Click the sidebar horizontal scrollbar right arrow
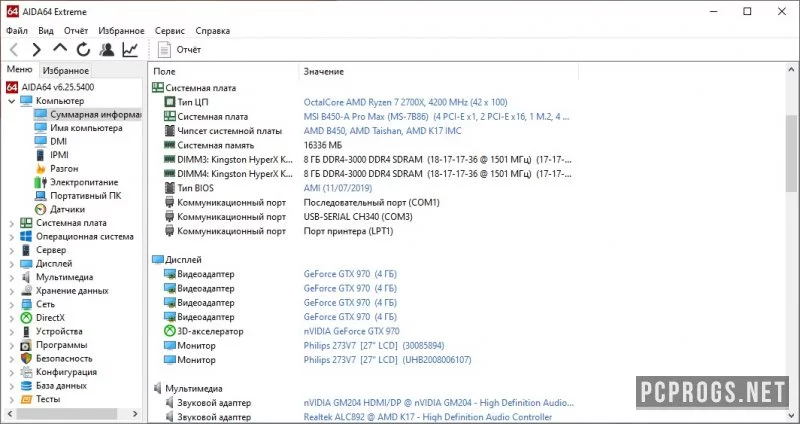The height and width of the screenshot is (424, 800). pos(135,414)
